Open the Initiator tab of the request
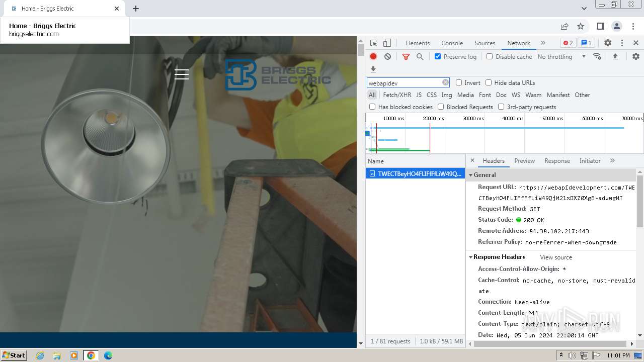The height and width of the screenshot is (362, 644). [x=590, y=161]
